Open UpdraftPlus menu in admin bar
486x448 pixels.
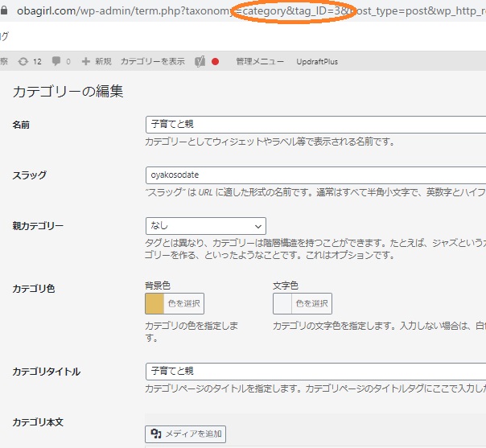[x=317, y=62]
